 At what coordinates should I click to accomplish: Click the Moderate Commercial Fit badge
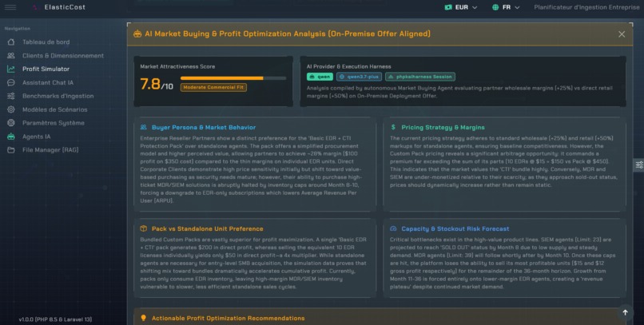(x=213, y=87)
